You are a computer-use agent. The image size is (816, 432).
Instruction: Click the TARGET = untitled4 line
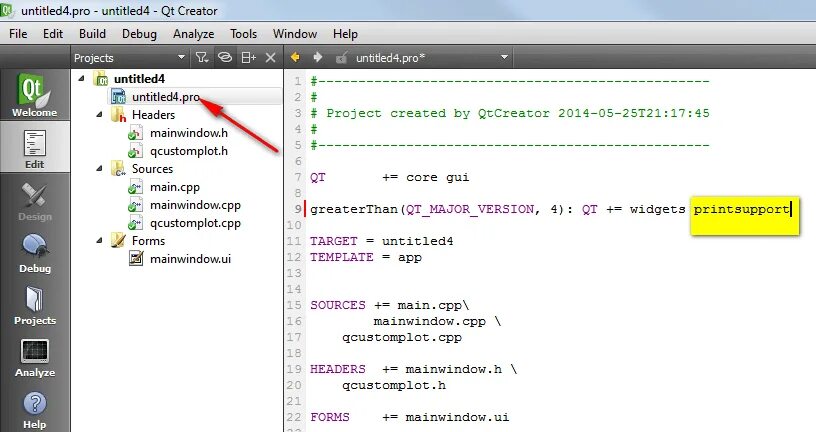coord(381,241)
